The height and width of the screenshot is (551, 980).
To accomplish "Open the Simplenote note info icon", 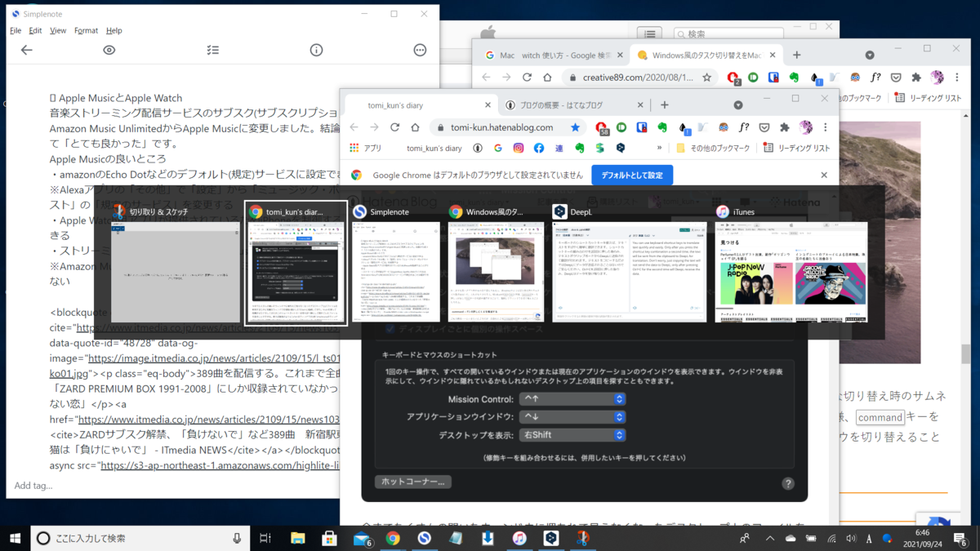I will (316, 50).
